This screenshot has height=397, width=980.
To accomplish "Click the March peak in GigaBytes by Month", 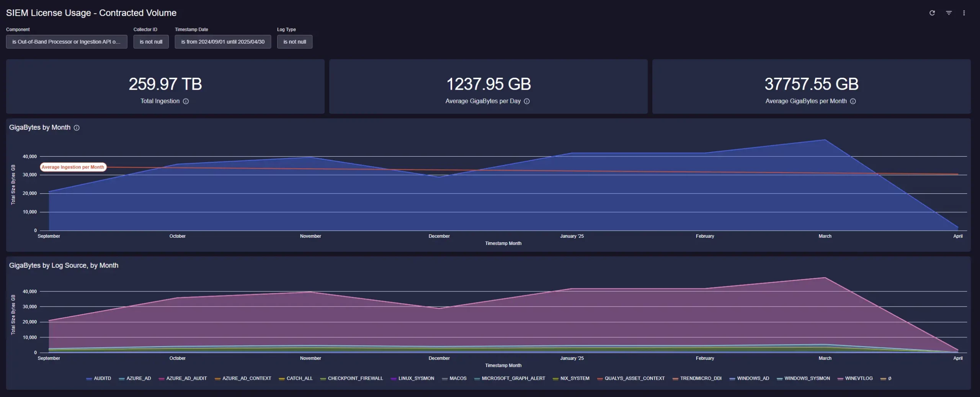I will coord(825,140).
